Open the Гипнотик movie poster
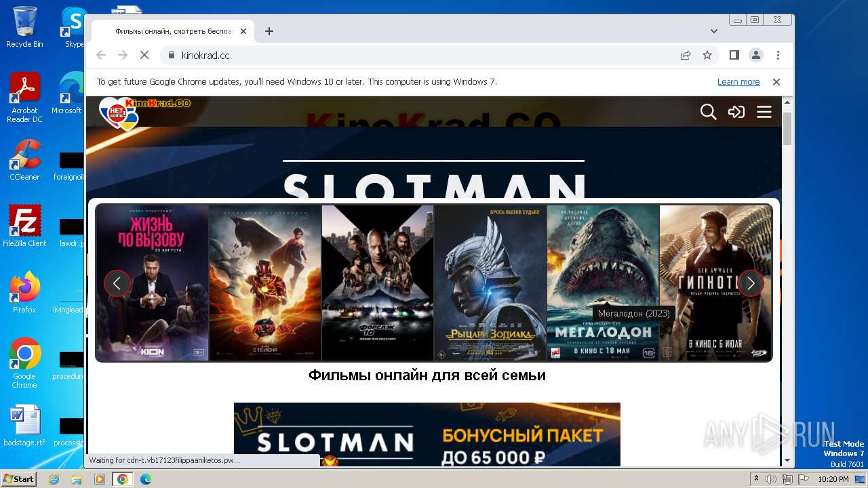 [715, 283]
